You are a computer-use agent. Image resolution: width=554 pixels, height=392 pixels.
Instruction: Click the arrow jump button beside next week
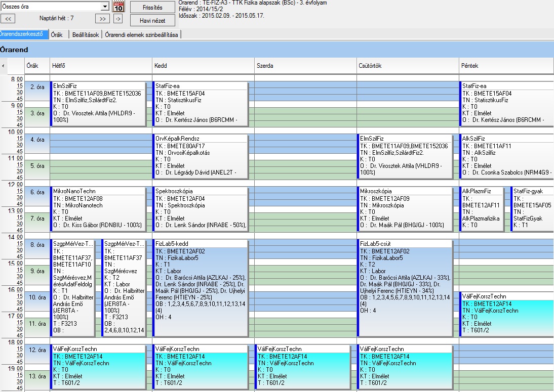click(118, 19)
